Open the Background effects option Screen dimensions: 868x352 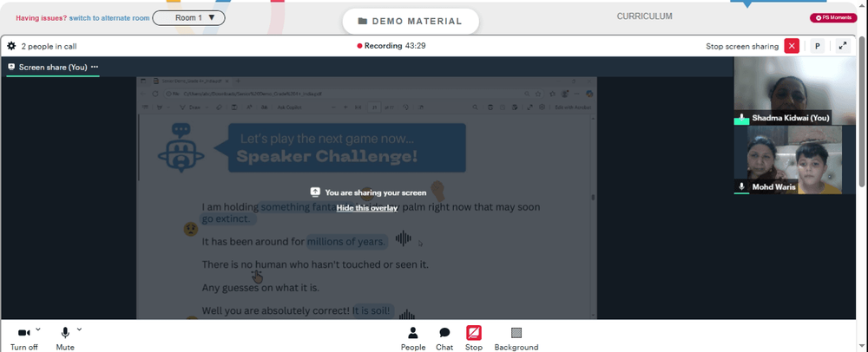click(x=516, y=339)
